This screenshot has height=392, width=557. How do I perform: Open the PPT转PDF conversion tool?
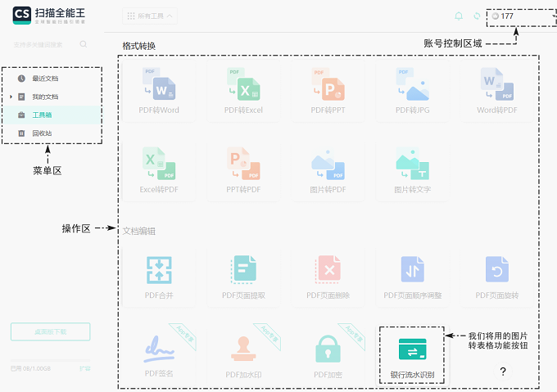(243, 171)
